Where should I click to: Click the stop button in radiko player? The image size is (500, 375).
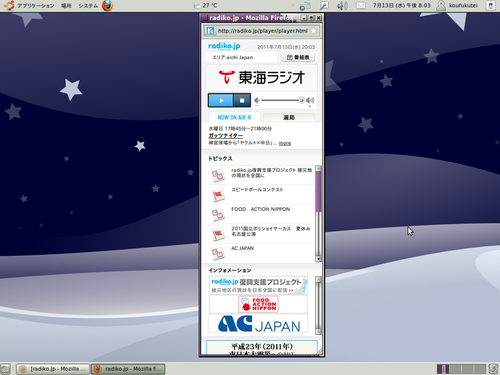[242, 100]
